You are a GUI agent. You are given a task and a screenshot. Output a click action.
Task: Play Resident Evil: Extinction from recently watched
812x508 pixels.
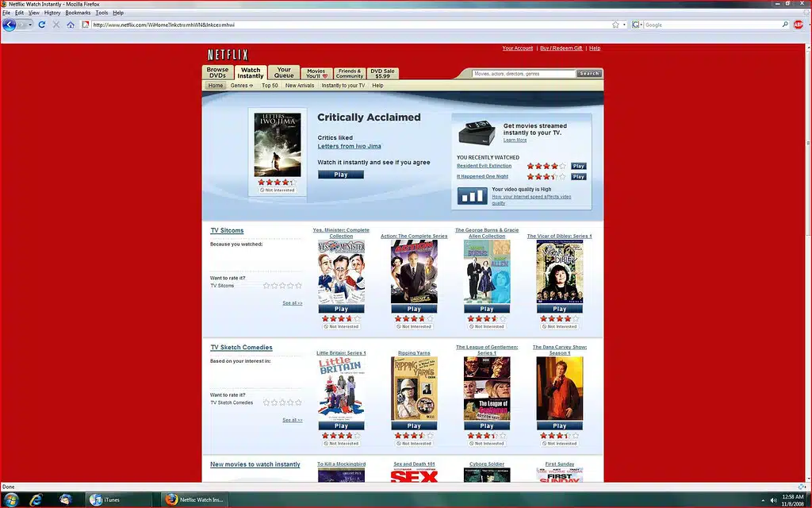click(x=578, y=166)
